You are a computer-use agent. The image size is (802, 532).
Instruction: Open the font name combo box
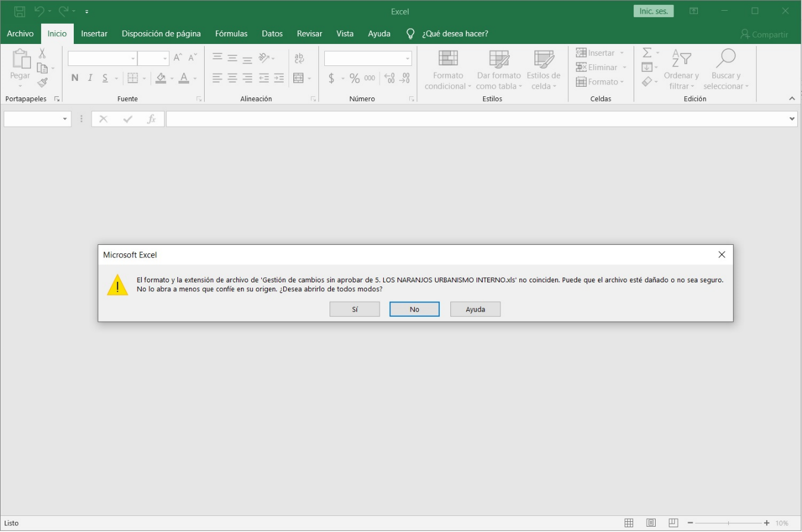pos(102,58)
